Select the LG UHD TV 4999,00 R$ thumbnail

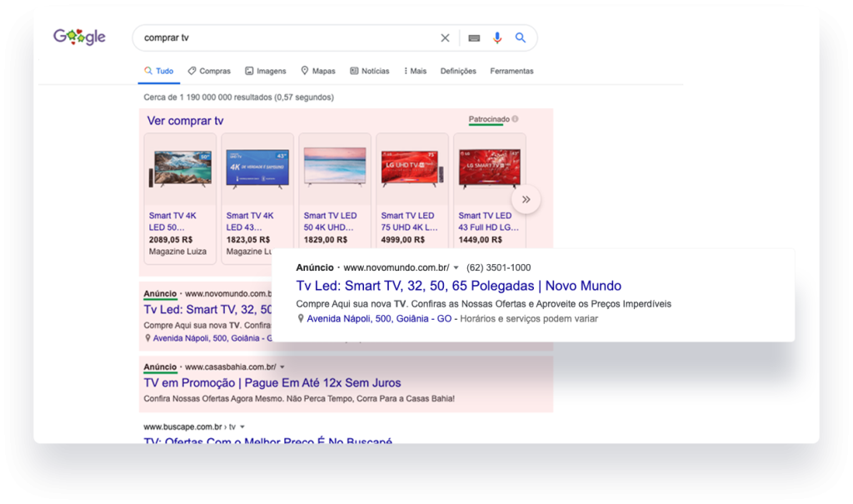(x=409, y=167)
